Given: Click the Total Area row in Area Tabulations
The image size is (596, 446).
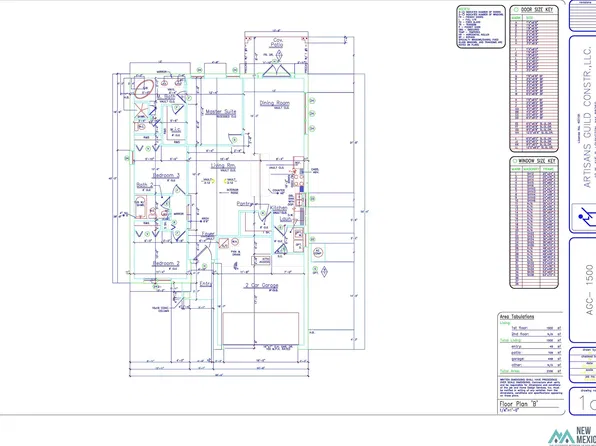Looking at the screenshot, I should [x=530, y=371].
